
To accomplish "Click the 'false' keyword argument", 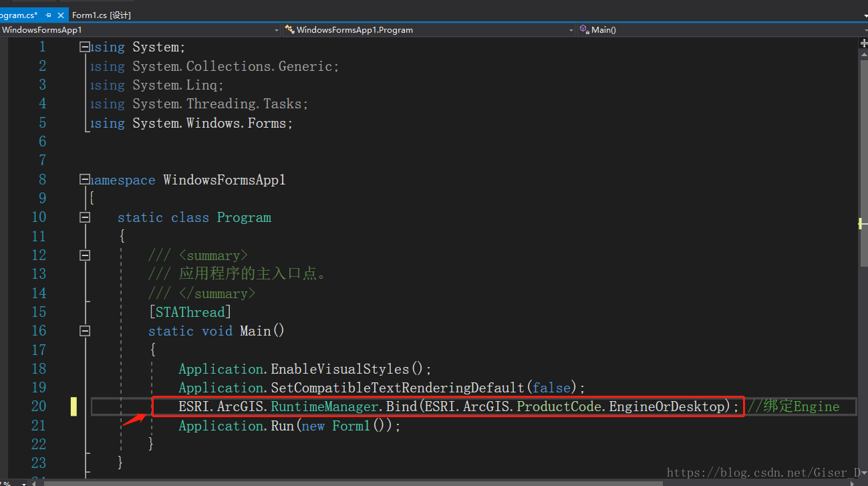I will (551, 388).
